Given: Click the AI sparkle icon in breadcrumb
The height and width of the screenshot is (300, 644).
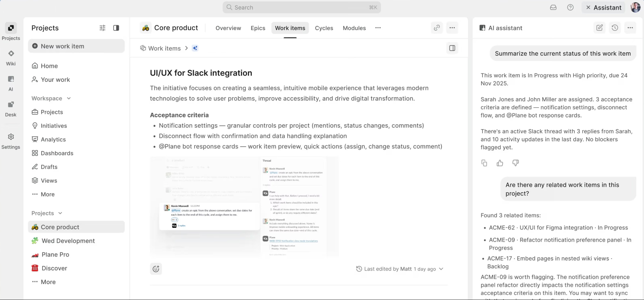Looking at the screenshot, I should [195, 48].
